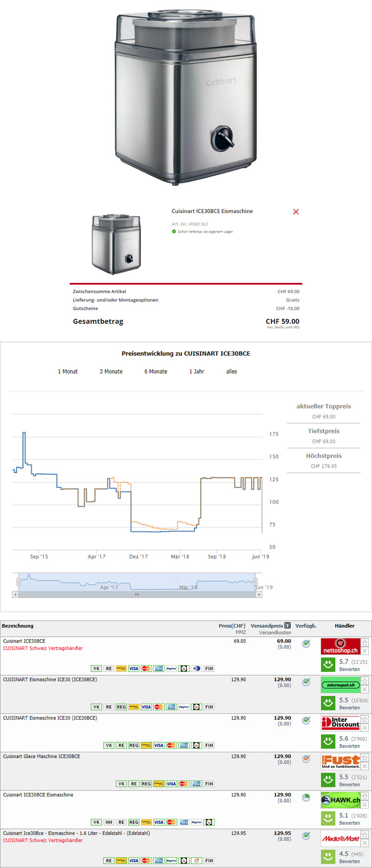Switch chart range to 1 Jahr
The height and width of the screenshot is (868, 372).
pyautogui.click(x=197, y=372)
